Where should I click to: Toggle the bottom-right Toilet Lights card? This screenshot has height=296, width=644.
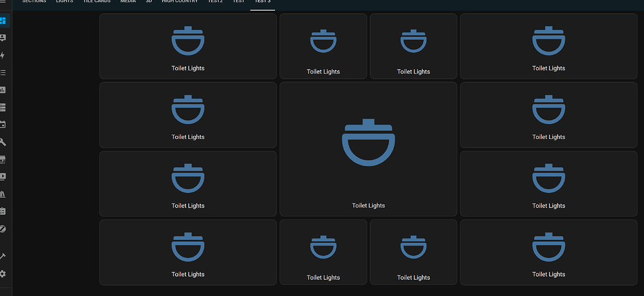(x=549, y=252)
